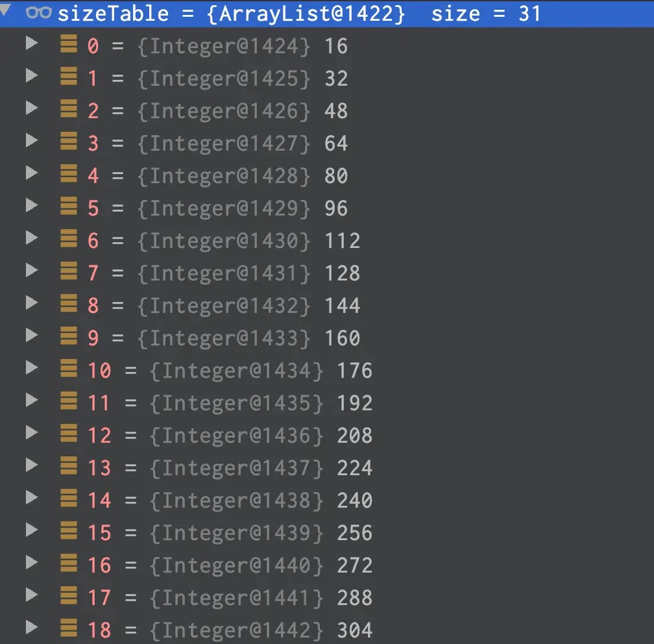Click the array element icon of index 8
Viewport: 654px width, 644px height.
pos(69,303)
